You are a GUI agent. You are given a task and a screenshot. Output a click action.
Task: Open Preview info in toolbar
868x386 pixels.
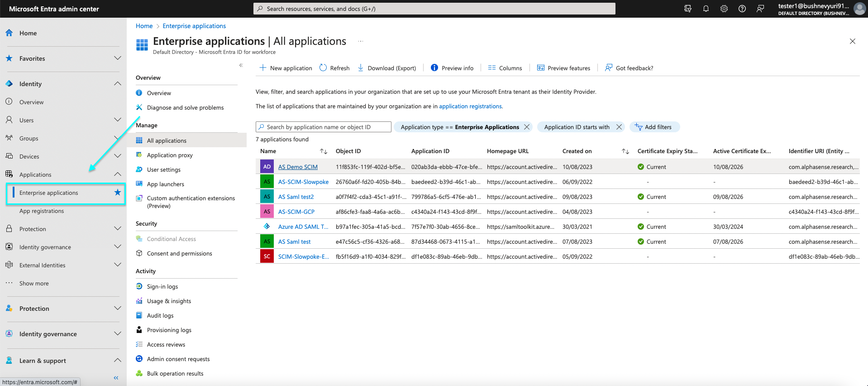click(x=452, y=68)
